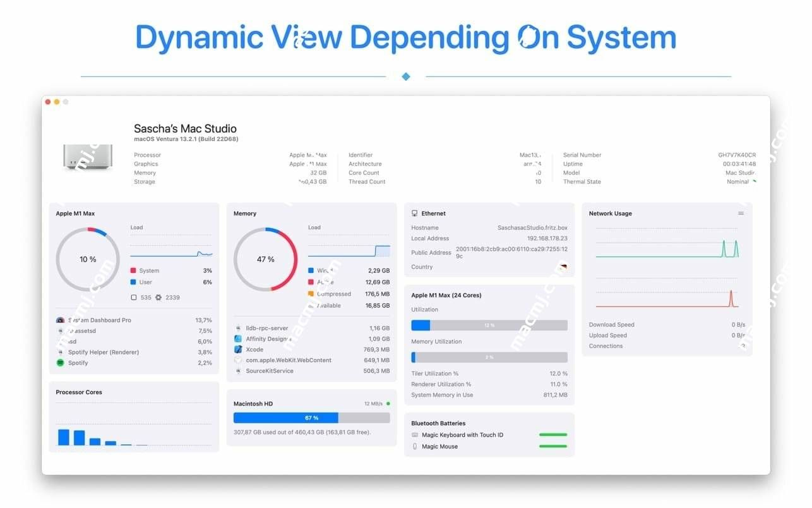The width and height of the screenshot is (812, 508).
Task: Click the Download Speed row
Action: 667,325
